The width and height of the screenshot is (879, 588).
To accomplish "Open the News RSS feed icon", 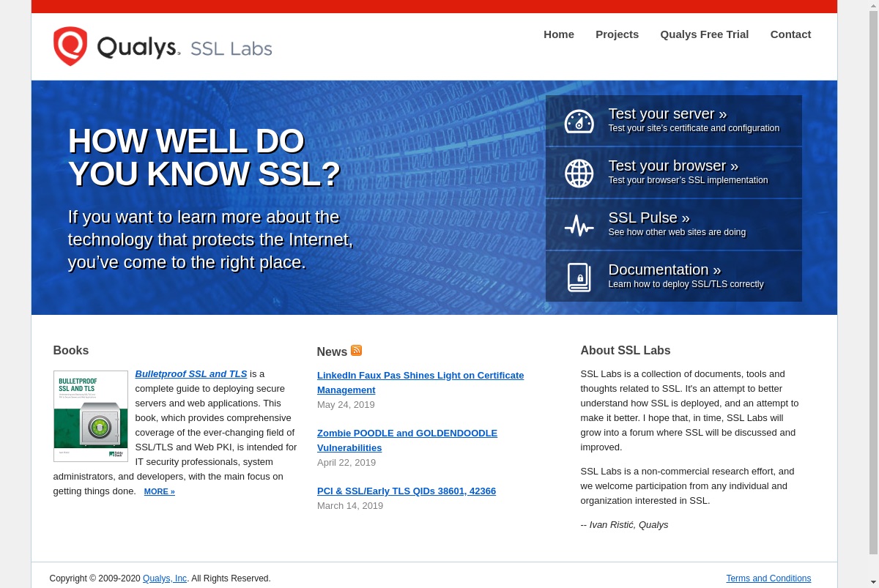I will (356, 350).
